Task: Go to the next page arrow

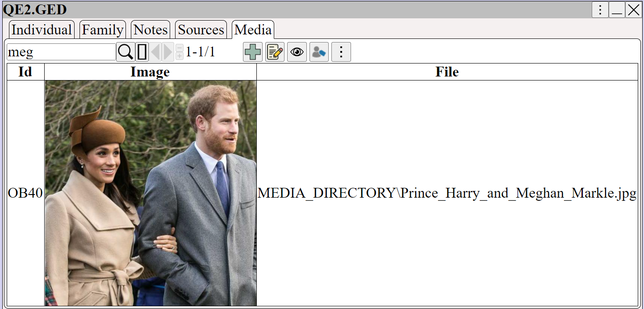Action: [x=168, y=52]
